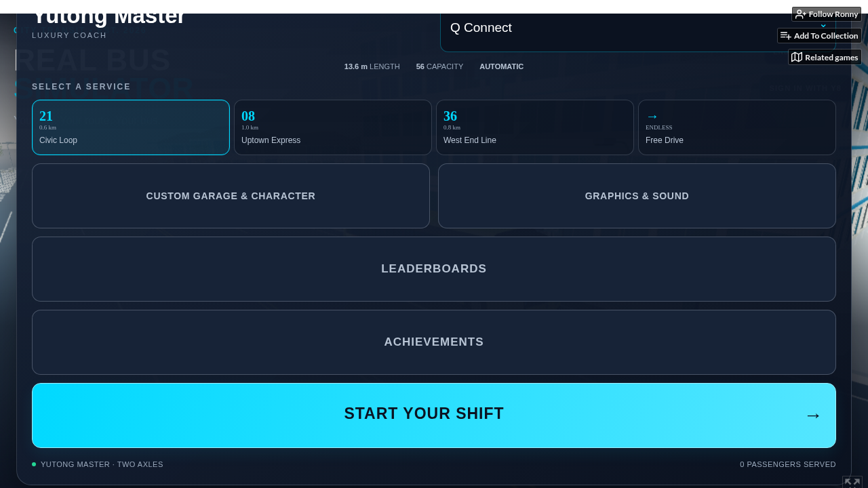Open the Related games map icon

(x=797, y=58)
